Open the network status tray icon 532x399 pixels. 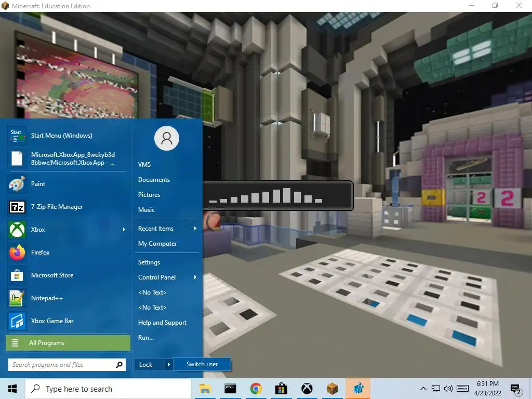(x=436, y=389)
